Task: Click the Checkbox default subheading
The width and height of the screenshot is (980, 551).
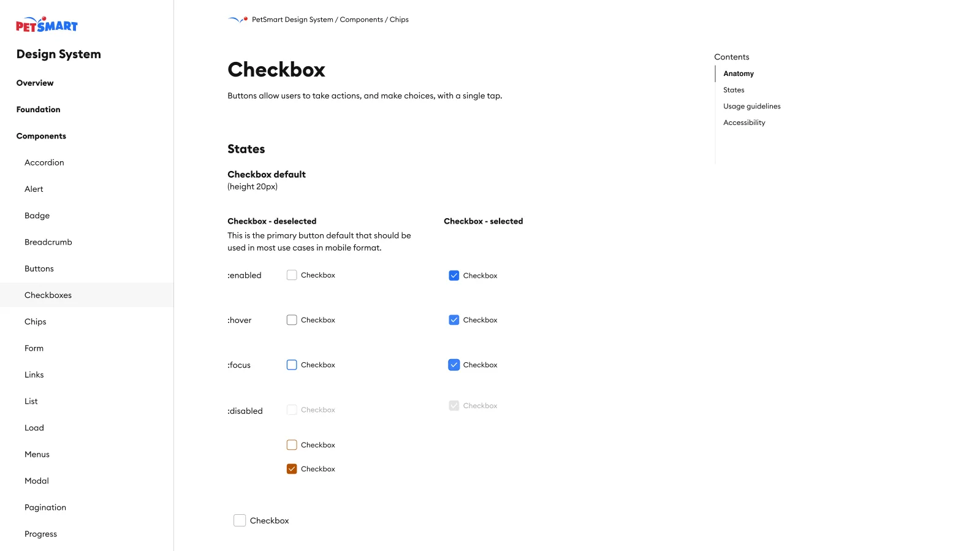Action: tap(267, 175)
